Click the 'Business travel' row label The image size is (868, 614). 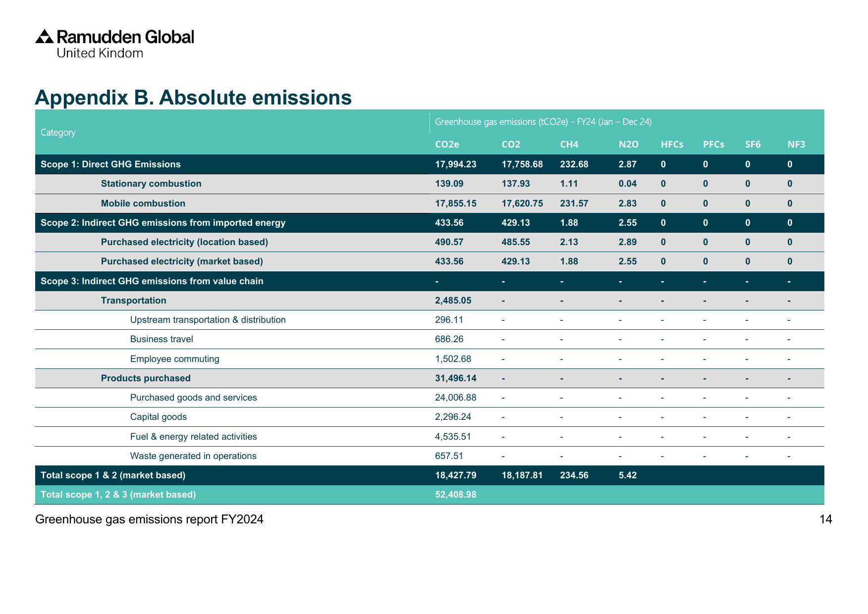pyautogui.click(x=162, y=339)
